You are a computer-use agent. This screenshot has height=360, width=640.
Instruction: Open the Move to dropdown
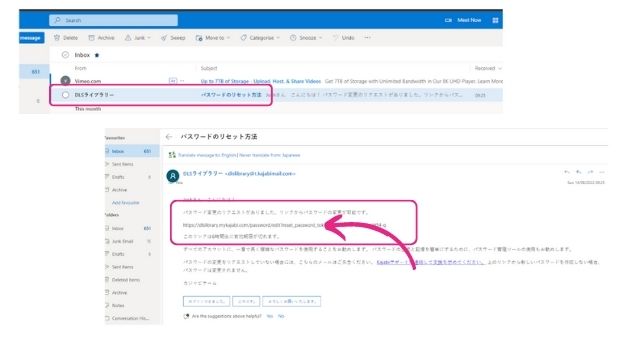pos(213,38)
